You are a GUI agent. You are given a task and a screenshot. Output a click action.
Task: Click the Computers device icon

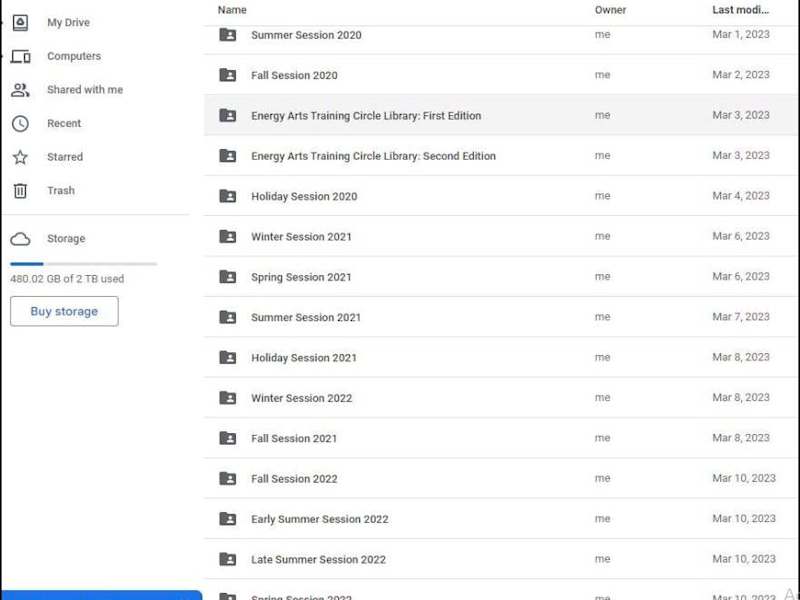pos(20,56)
